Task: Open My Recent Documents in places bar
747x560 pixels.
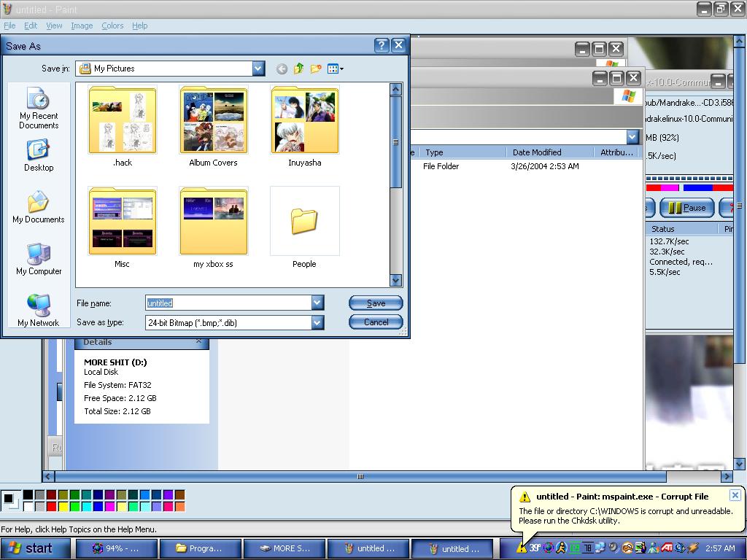Action: tap(39, 108)
